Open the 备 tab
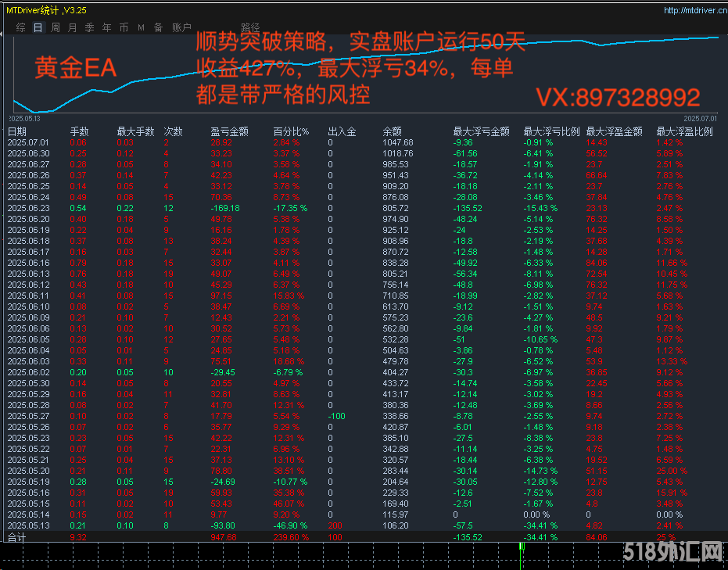 pyautogui.click(x=158, y=28)
